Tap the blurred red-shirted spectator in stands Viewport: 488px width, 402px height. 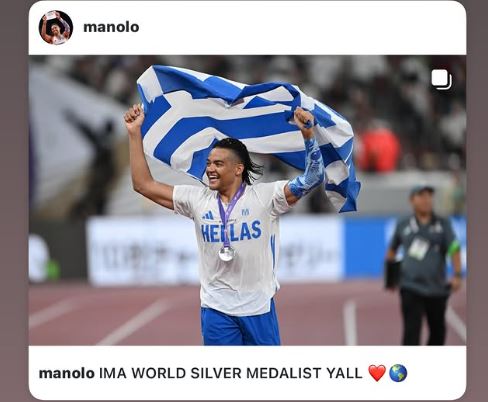point(378,148)
